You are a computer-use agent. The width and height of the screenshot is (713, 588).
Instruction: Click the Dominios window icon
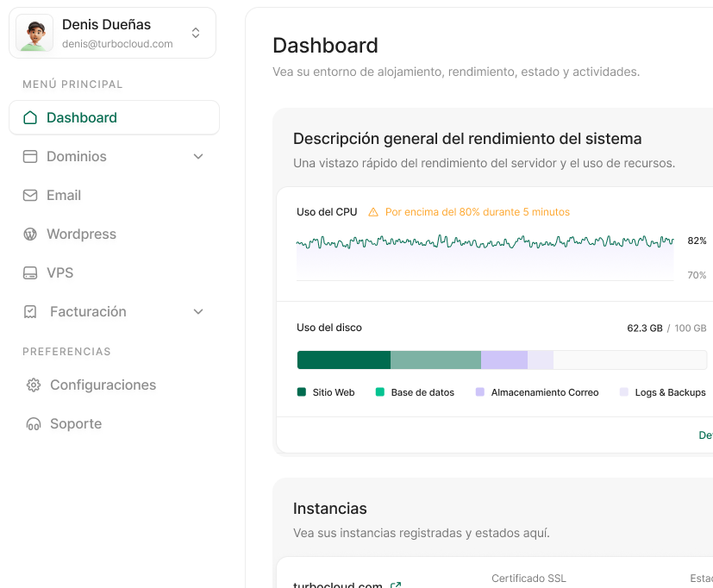click(30, 157)
